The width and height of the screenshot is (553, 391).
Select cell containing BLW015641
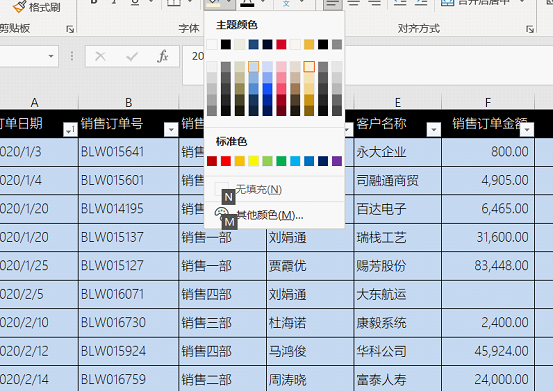(x=128, y=152)
